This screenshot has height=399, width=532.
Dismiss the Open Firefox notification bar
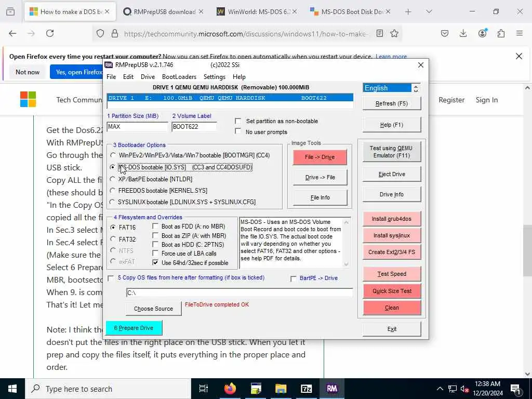point(519,56)
